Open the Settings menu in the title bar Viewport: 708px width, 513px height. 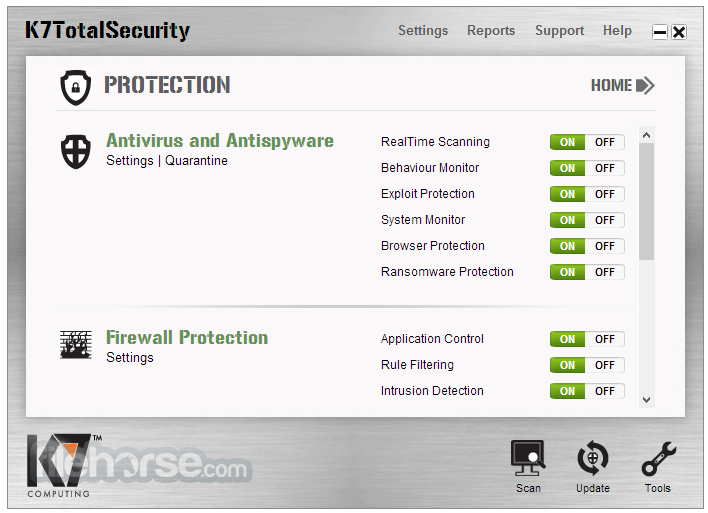pyautogui.click(x=423, y=31)
